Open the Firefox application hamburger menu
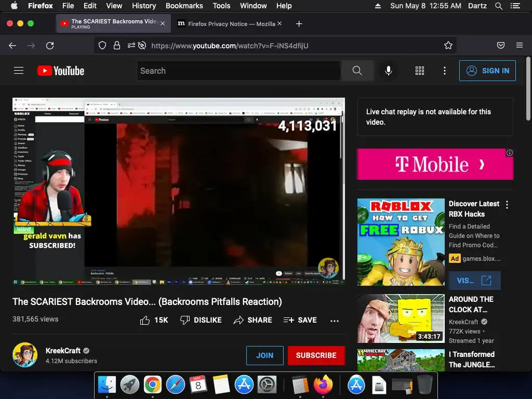This screenshot has height=399, width=532. 520,45
